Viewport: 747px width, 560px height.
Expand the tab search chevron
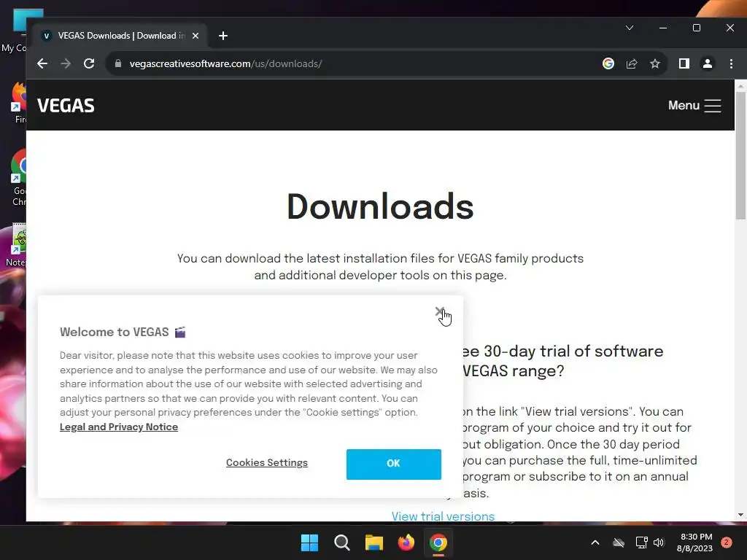pos(630,28)
